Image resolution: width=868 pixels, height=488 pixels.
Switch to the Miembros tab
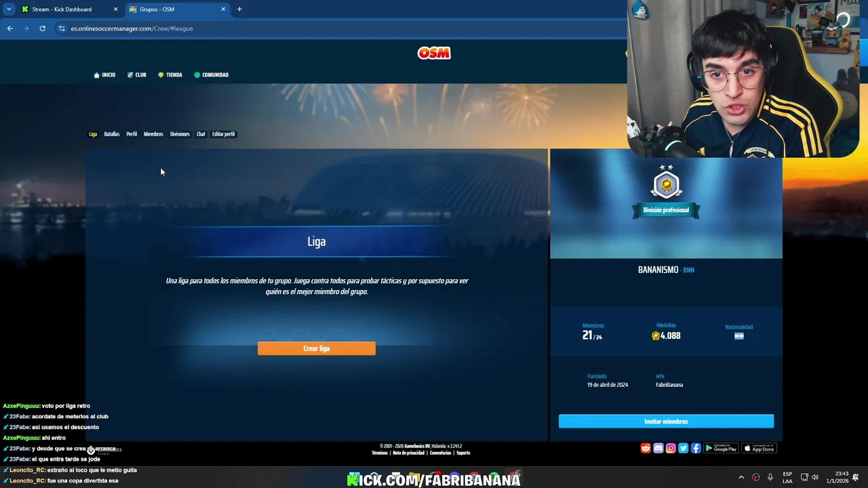[153, 134]
